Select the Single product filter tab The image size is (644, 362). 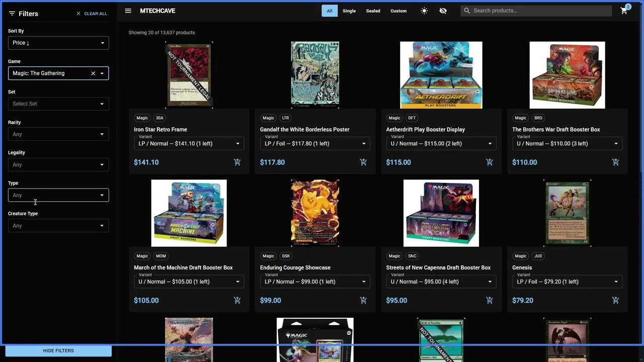[x=349, y=11]
